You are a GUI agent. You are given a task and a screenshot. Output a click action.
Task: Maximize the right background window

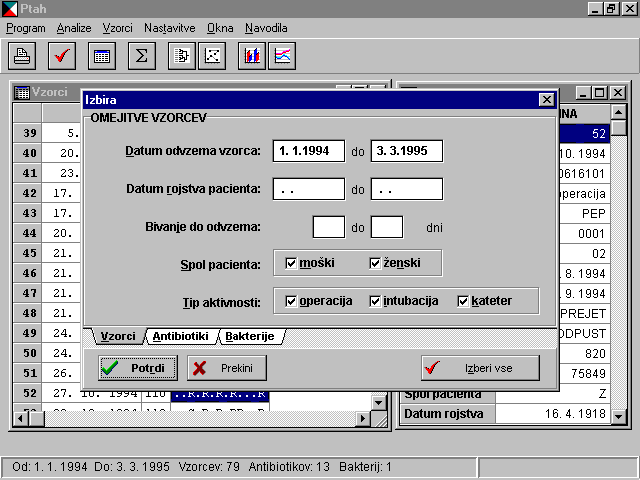[x=600, y=93]
